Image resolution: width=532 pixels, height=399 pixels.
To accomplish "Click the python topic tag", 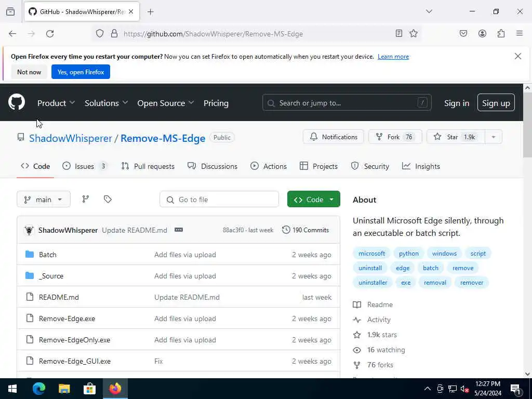I will click(x=408, y=254).
